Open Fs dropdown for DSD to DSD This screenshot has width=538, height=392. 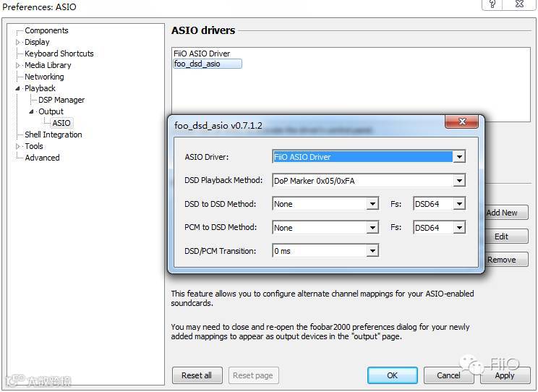(x=459, y=204)
